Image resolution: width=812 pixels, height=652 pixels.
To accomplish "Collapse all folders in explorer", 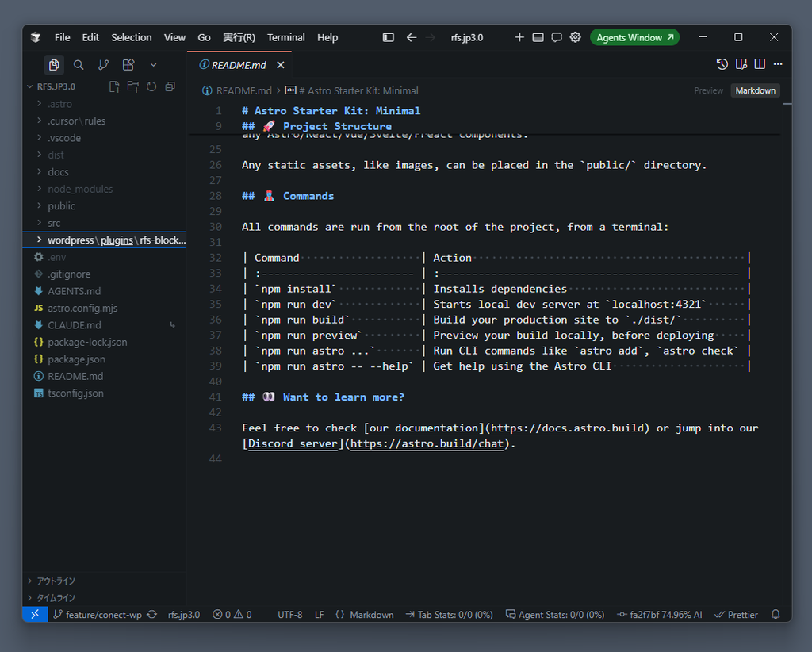I will (x=170, y=86).
